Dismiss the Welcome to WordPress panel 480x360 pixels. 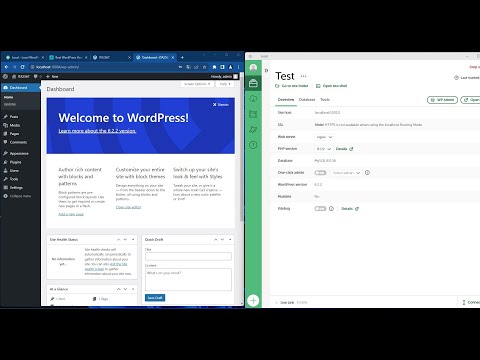click(x=221, y=104)
